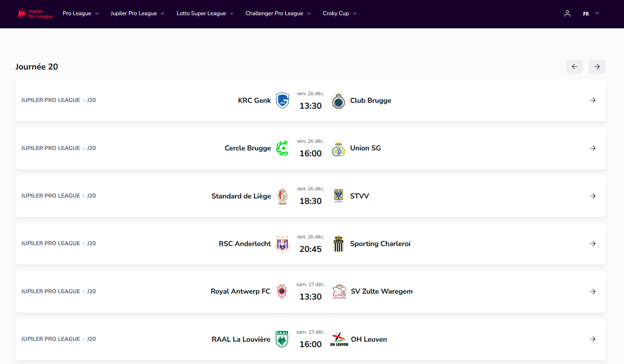Expand the Pro League menu
624x364 pixels.
tap(80, 13)
